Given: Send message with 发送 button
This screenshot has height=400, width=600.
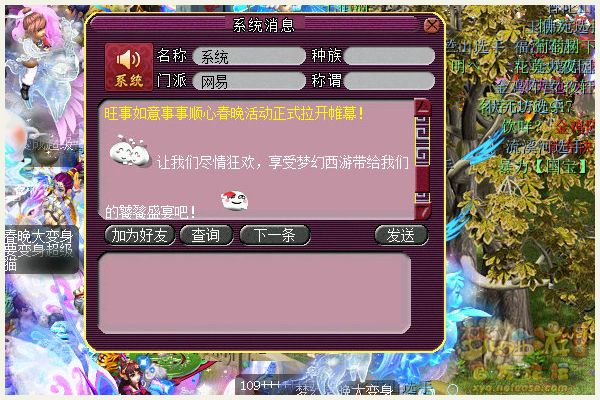Looking at the screenshot, I should (x=401, y=235).
